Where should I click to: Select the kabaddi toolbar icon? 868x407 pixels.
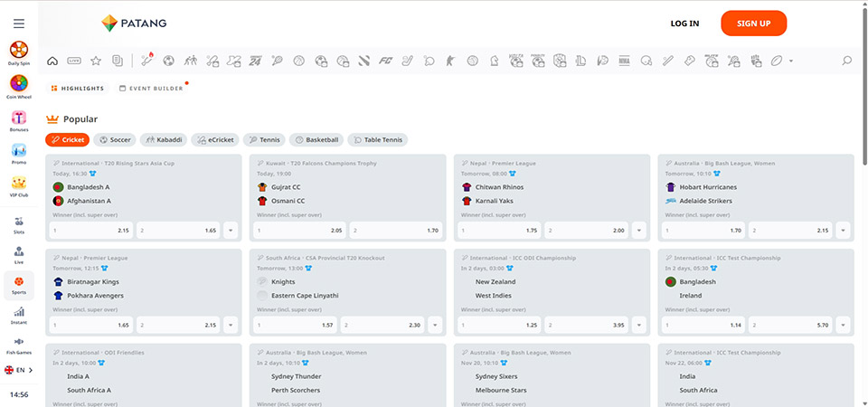coord(191,61)
